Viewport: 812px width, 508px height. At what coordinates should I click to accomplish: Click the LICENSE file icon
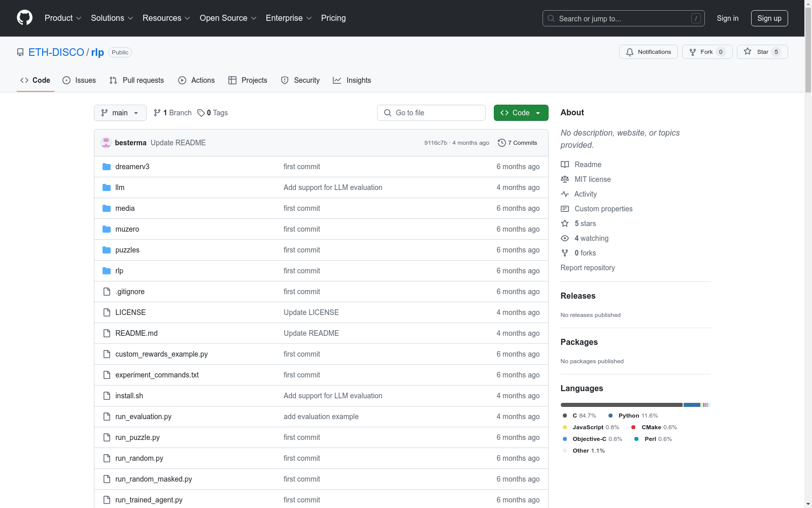coord(107,312)
